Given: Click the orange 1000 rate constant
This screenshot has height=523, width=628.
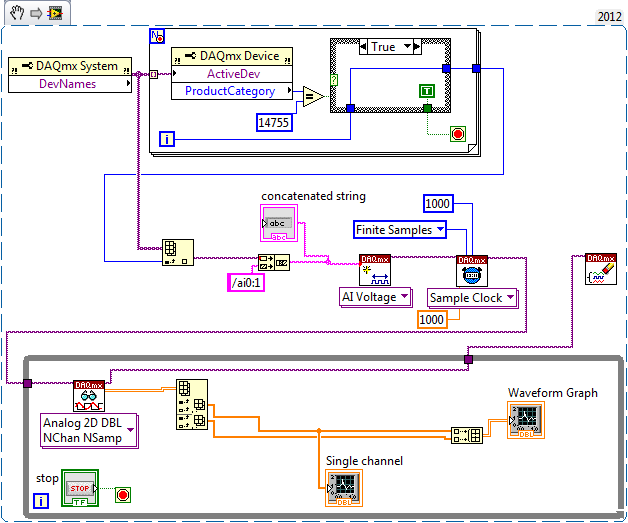Looking at the screenshot, I should point(432,320).
